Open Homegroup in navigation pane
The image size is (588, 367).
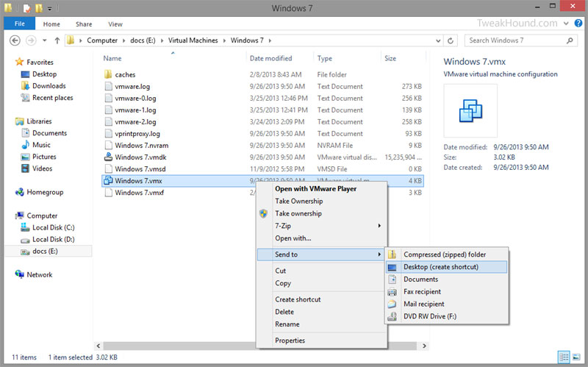click(45, 192)
